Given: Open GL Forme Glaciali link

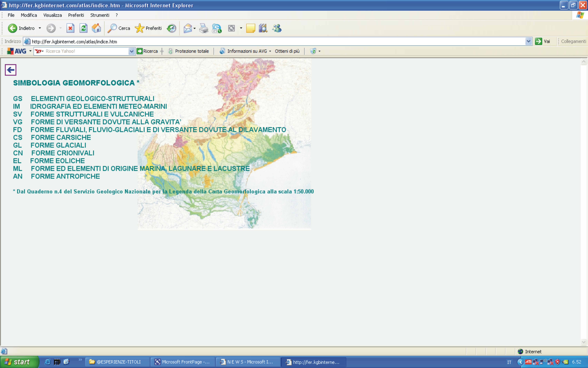Looking at the screenshot, I should (x=50, y=145).
